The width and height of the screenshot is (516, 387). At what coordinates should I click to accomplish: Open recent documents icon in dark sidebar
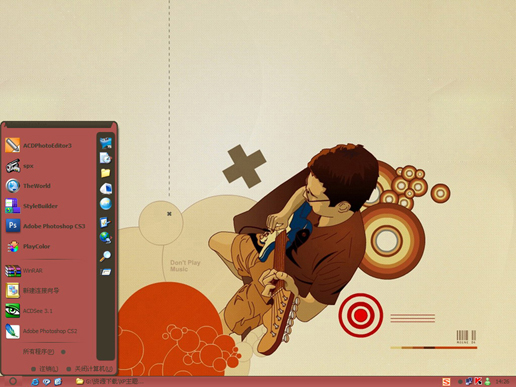click(106, 158)
